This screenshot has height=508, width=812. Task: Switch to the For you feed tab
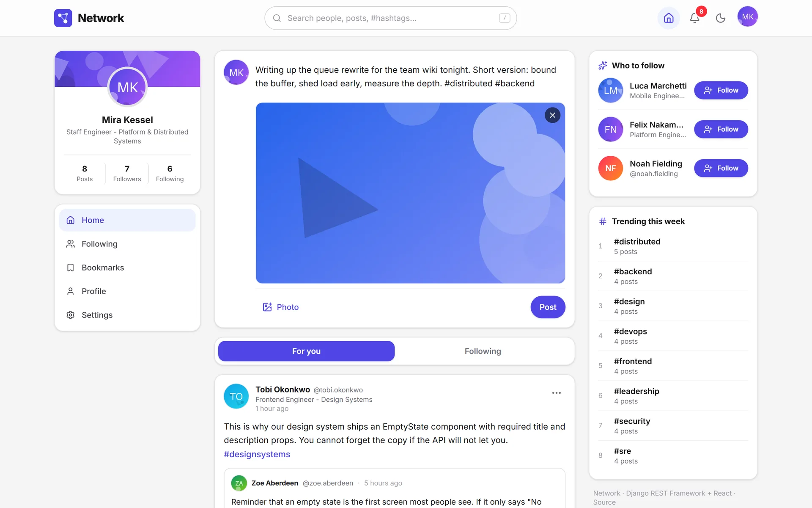306,351
